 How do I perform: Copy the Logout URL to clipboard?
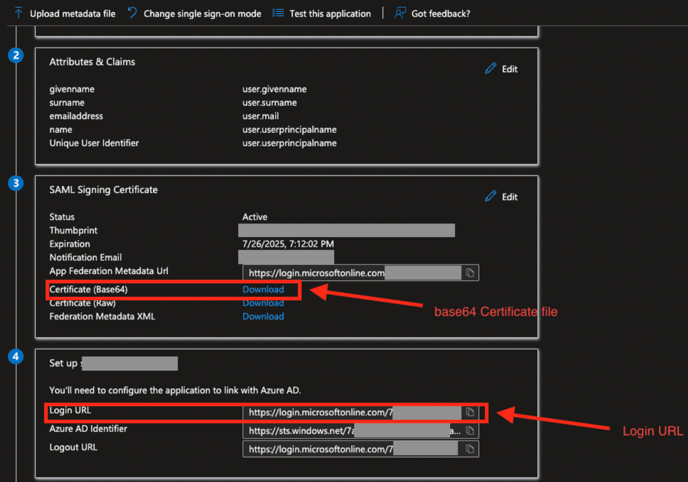[x=470, y=450]
